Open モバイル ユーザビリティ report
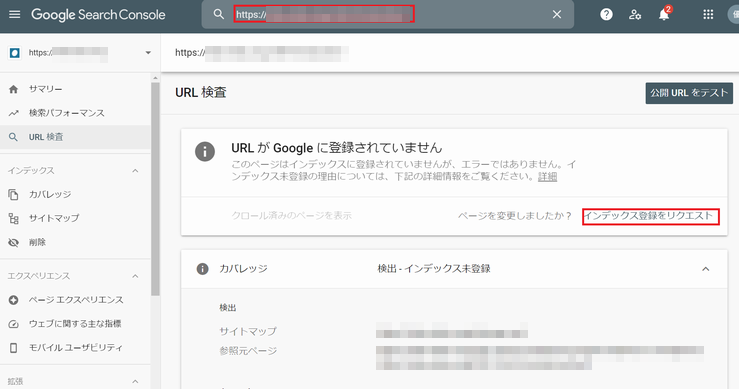The image size is (739, 389). tap(75, 348)
